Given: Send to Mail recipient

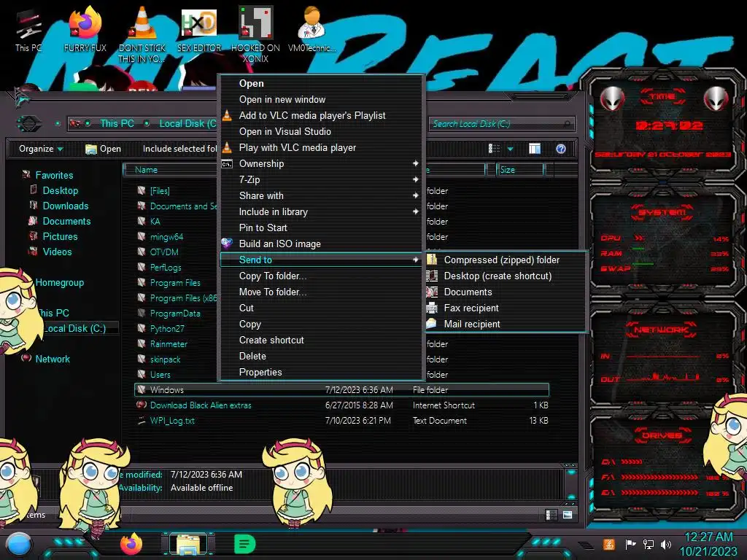Looking at the screenshot, I should coord(505,324).
